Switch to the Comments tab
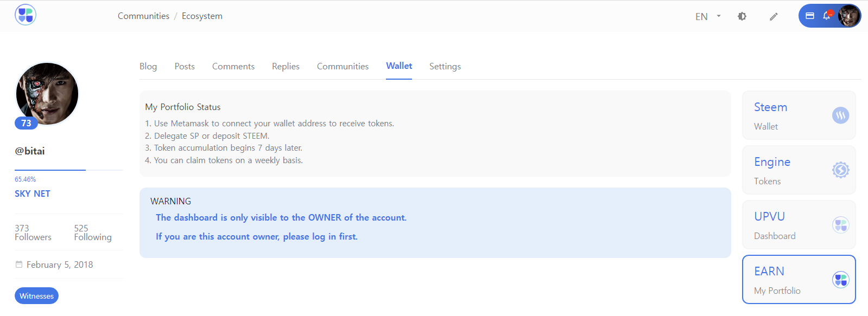This screenshot has width=868, height=316. (x=233, y=66)
